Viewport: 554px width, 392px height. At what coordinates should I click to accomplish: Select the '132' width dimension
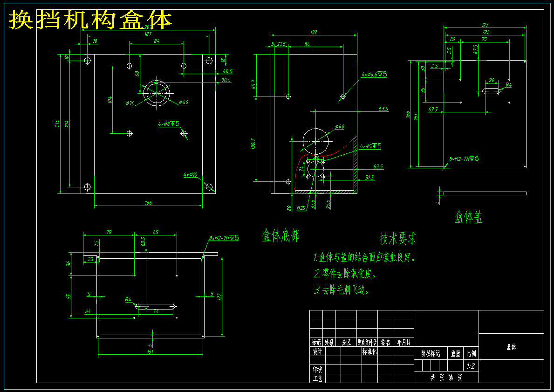point(314,32)
